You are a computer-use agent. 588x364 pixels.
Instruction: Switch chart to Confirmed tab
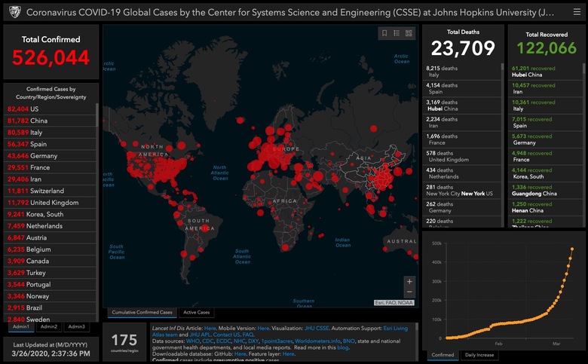pos(443,355)
